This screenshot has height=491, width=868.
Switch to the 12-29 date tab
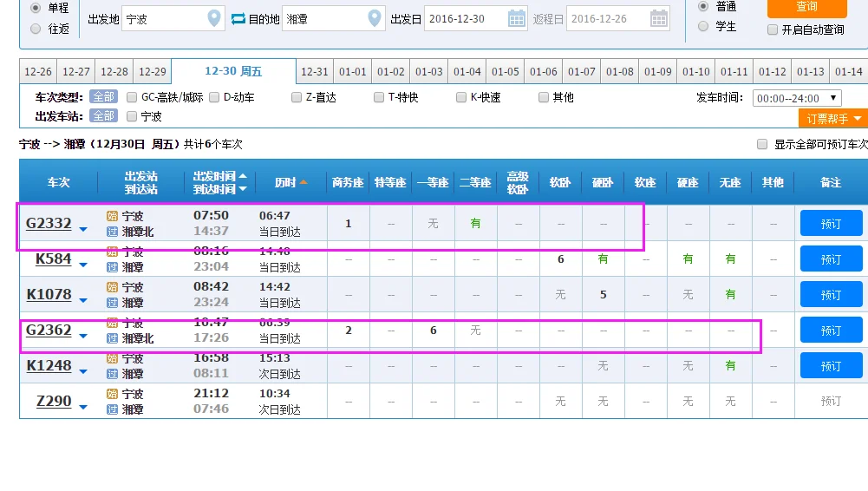click(153, 71)
